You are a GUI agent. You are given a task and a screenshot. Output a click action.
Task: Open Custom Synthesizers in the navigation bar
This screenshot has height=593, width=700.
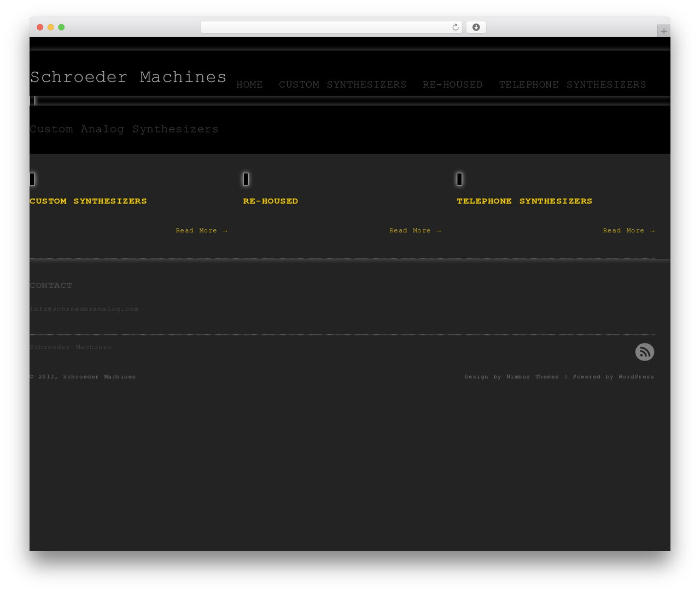[342, 85]
